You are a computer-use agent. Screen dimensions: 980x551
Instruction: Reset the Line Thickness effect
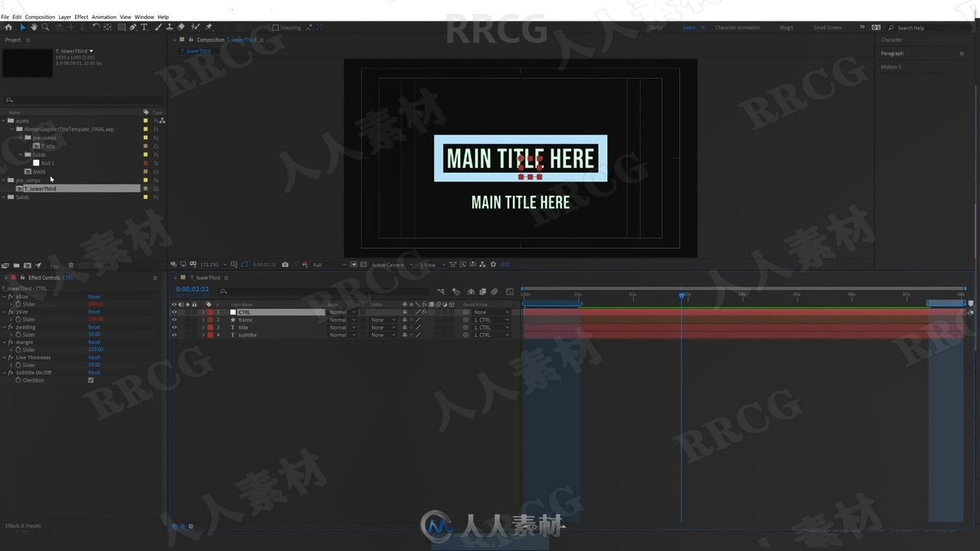[x=94, y=357]
